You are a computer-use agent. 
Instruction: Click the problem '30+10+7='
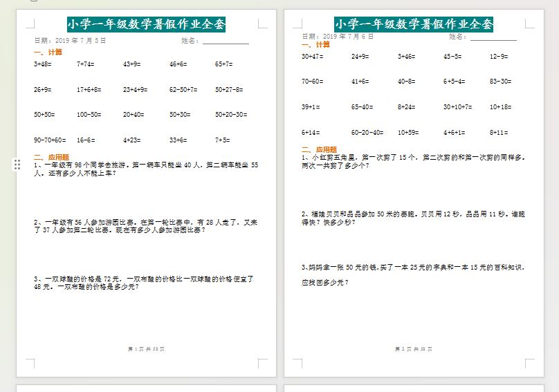(458, 107)
